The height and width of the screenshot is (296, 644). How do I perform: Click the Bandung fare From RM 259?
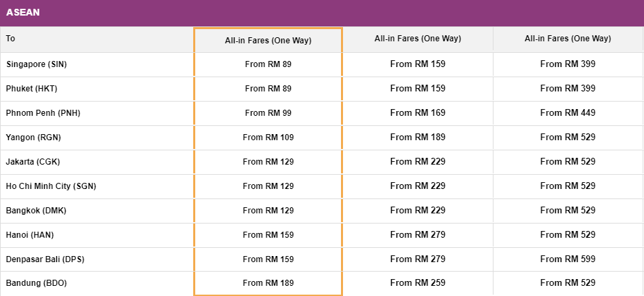tap(418, 283)
